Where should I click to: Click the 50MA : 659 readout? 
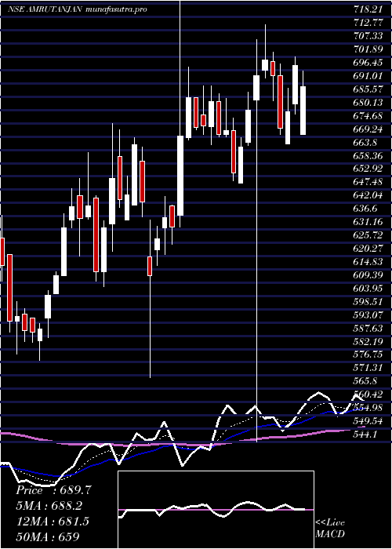tap(48, 536)
